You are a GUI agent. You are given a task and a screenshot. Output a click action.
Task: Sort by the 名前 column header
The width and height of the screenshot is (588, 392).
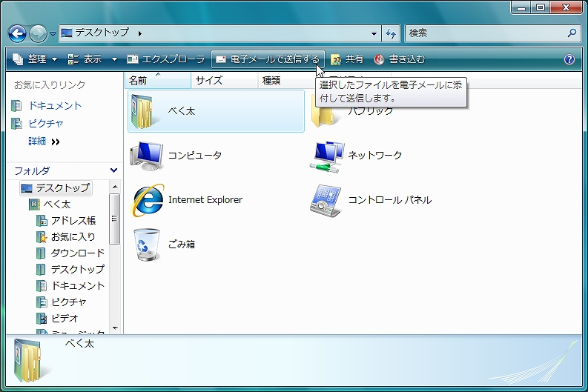(157, 80)
